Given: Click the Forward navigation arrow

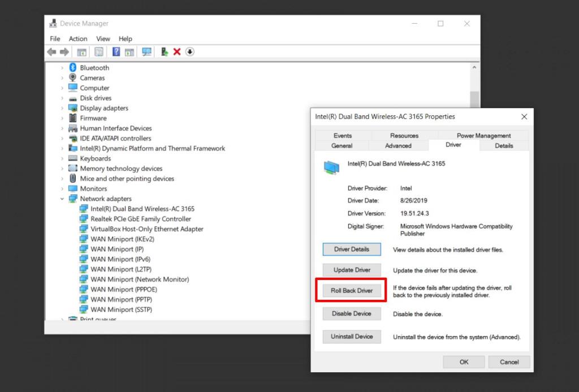Looking at the screenshot, I should tap(64, 51).
